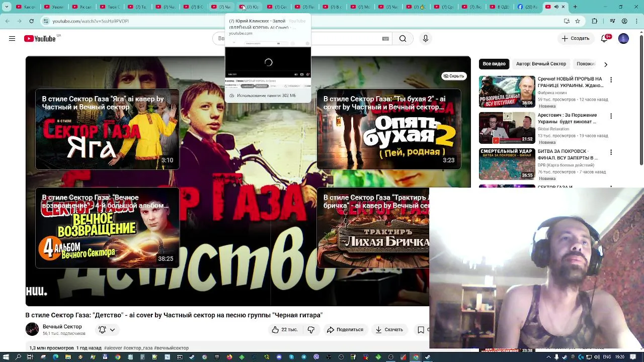Go to the YouTube home logo
Viewport: 644px width, 362px height.
tap(40, 39)
